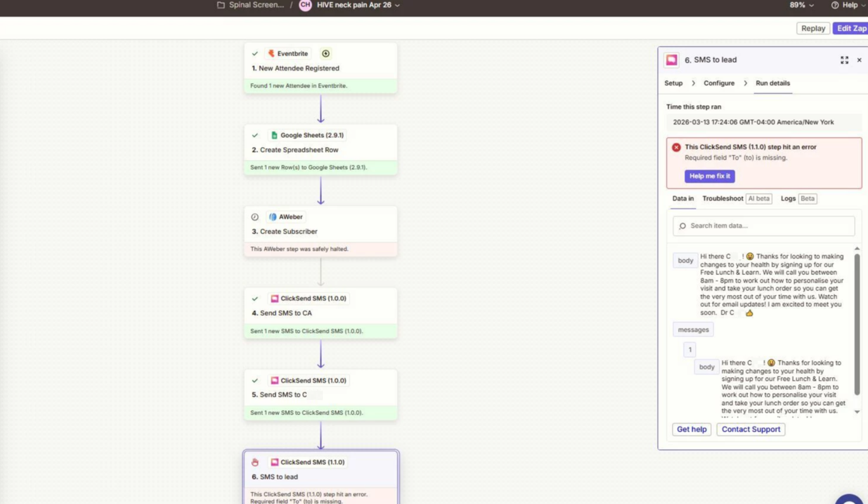Screen dimensions: 868x504
Task: Click the Replay button
Action: [x=813, y=28]
